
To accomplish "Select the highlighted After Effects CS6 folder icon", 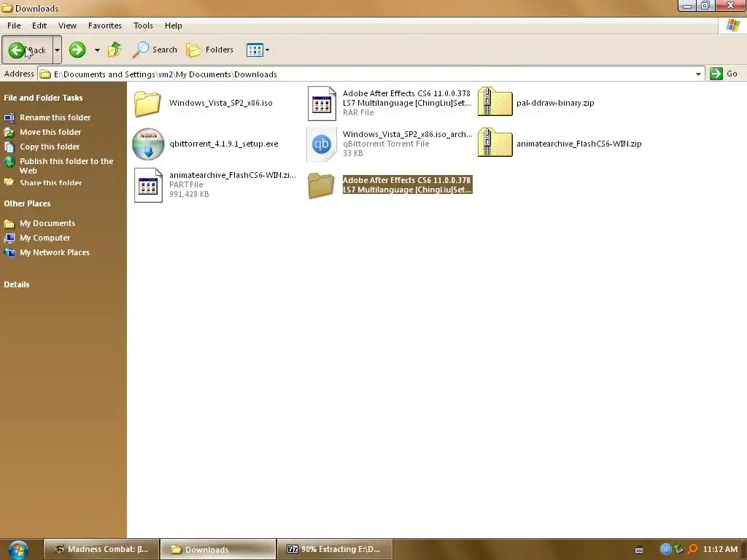I will pyautogui.click(x=321, y=185).
